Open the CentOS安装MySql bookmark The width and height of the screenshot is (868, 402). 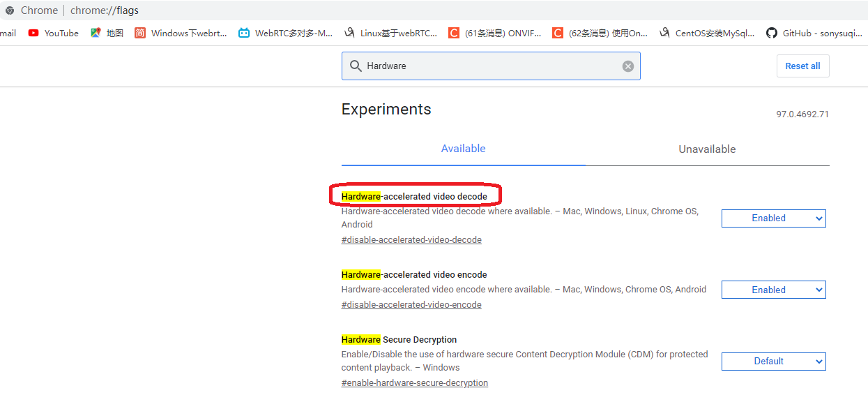point(706,33)
